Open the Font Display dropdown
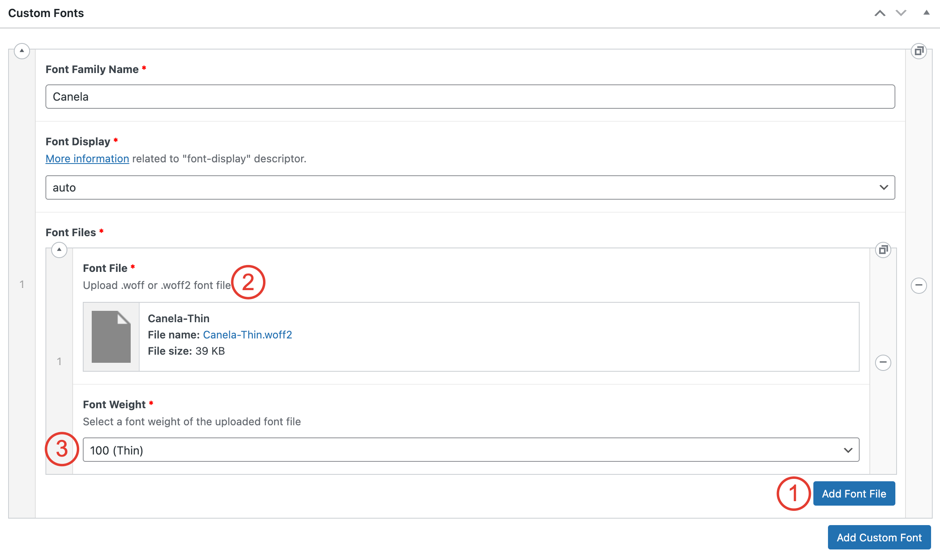940x560 pixels. tap(470, 187)
